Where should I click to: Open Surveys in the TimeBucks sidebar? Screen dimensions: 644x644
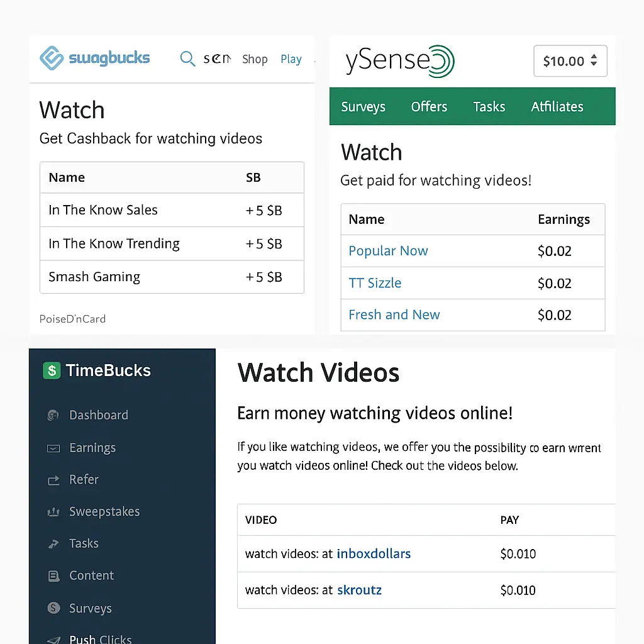(91, 608)
